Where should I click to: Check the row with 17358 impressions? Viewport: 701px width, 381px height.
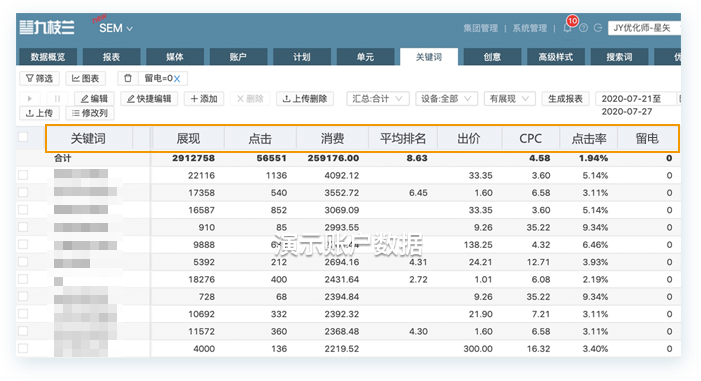tap(23, 192)
